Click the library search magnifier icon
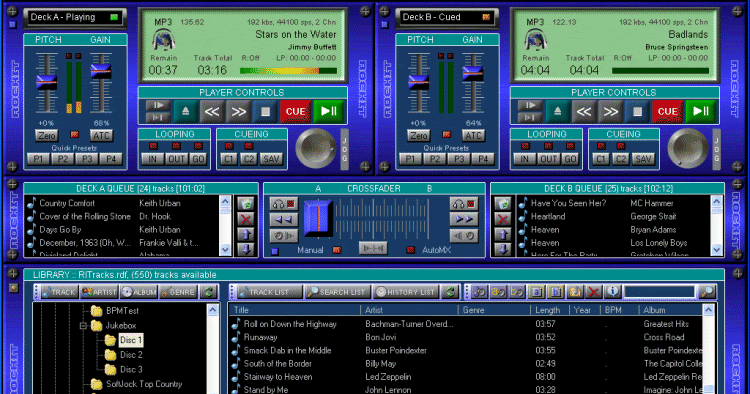The height and width of the screenshot is (394, 750). pyautogui.click(x=706, y=292)
